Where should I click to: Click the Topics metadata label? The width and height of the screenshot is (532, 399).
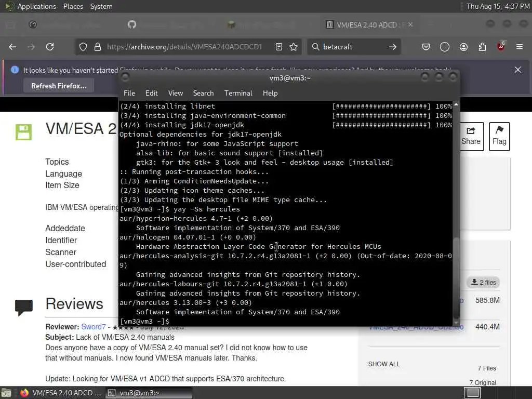click(x=57, y=162)
